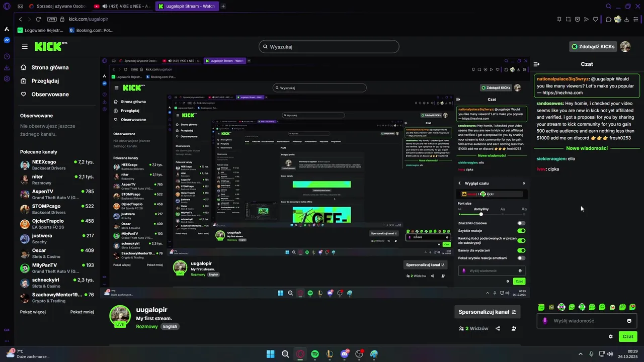Click the English language tag

(x=170, y=326)
